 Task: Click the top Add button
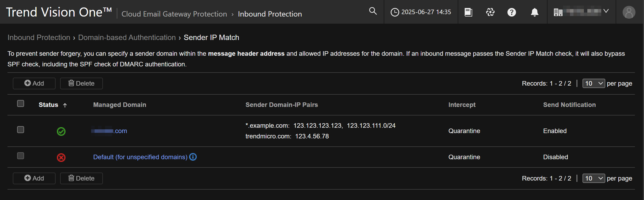tap(34, 83)
